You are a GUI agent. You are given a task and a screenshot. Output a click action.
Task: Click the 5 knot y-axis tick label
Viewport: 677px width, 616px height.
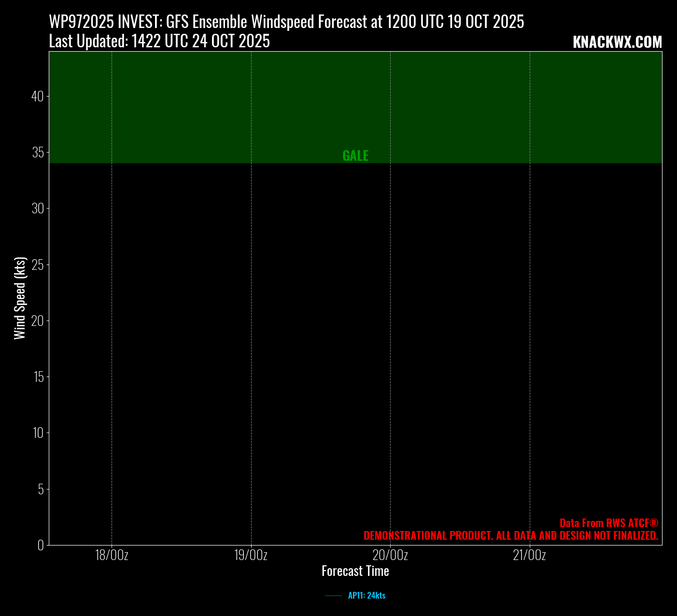coord(40,490)
